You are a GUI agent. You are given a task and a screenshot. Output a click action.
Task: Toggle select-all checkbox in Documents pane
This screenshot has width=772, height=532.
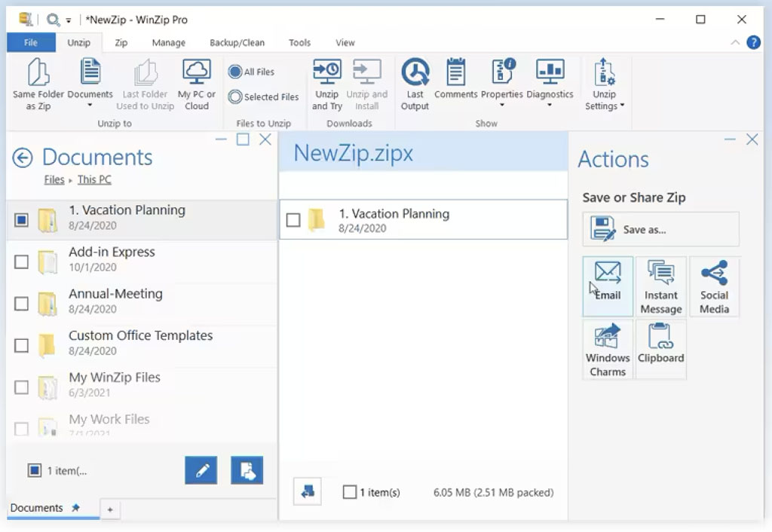point(35,470)
